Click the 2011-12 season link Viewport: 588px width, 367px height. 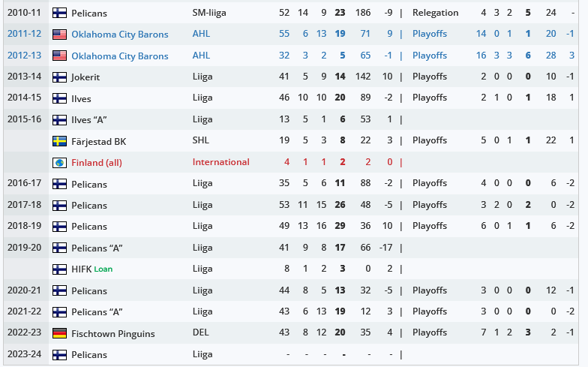(24, 34)
